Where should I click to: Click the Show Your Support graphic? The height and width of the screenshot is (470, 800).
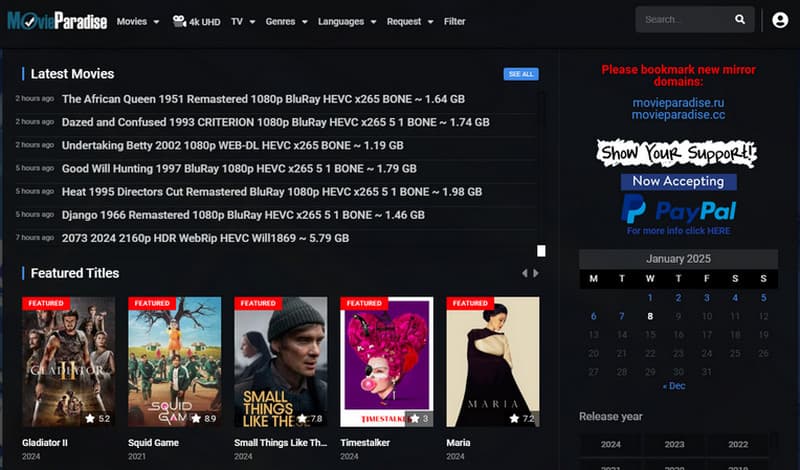point(677,153)
